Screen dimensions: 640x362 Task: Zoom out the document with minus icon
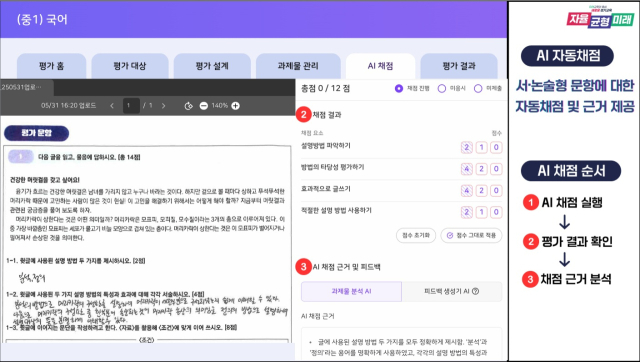204,106
